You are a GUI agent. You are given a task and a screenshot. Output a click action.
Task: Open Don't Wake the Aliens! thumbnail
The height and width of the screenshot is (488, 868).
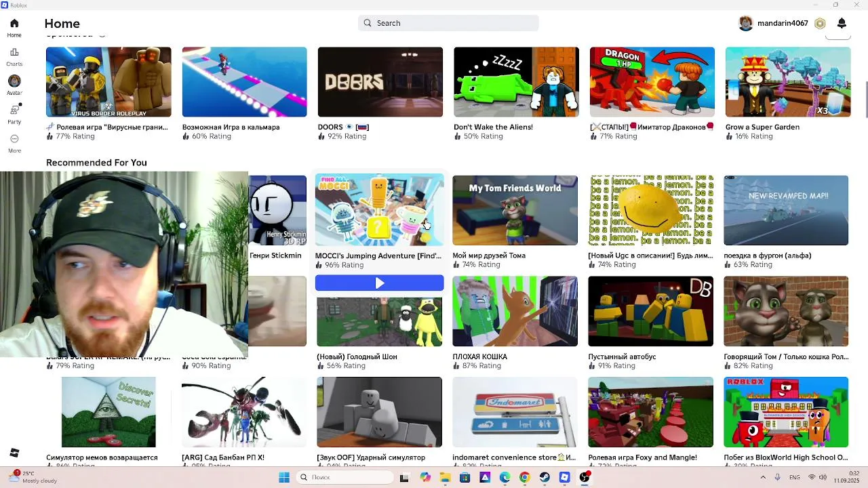(x=516, y=82)
